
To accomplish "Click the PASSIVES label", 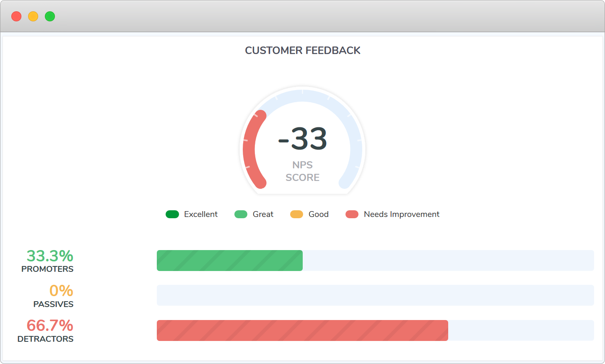I will 53,305.
